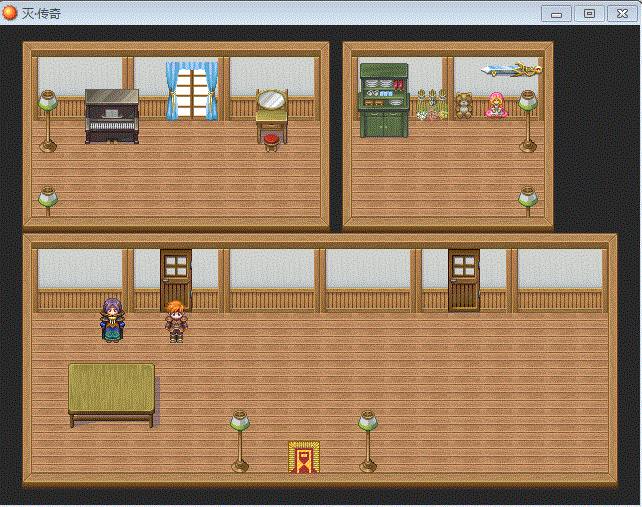Click the tall lamp left of the piano
Image resolution: width=642 pixels, height=507 pixels.
pos(48,121)
